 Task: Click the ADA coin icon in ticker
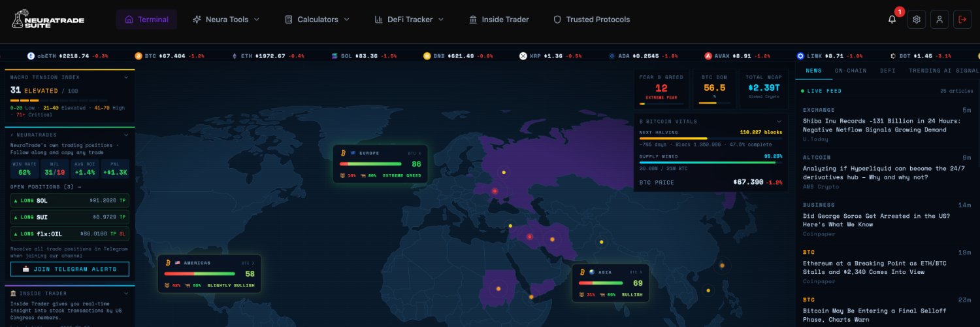click(x=612, y=56)
